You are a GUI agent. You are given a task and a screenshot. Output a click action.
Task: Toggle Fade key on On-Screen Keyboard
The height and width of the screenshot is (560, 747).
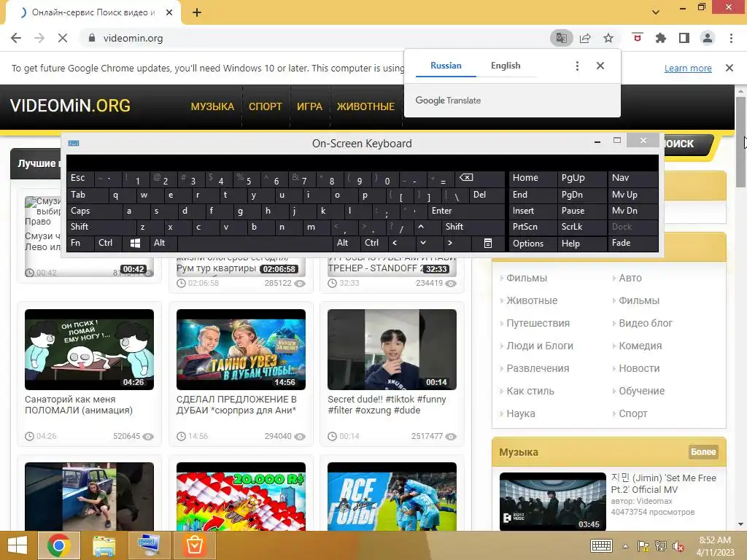[x=633, y=244]
